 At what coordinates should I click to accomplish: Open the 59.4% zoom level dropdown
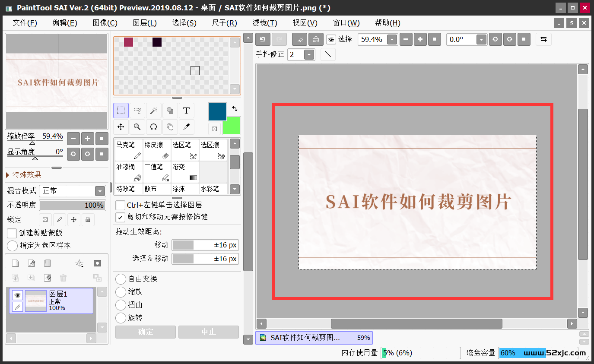pyautogui.click(x=392, y=40)
